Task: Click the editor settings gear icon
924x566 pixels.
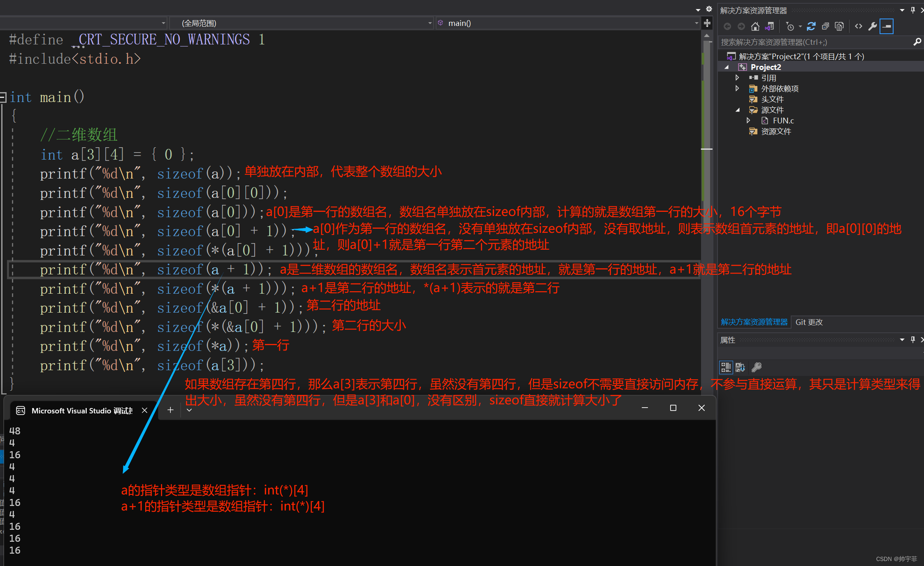Action: [x=709, y=9]
